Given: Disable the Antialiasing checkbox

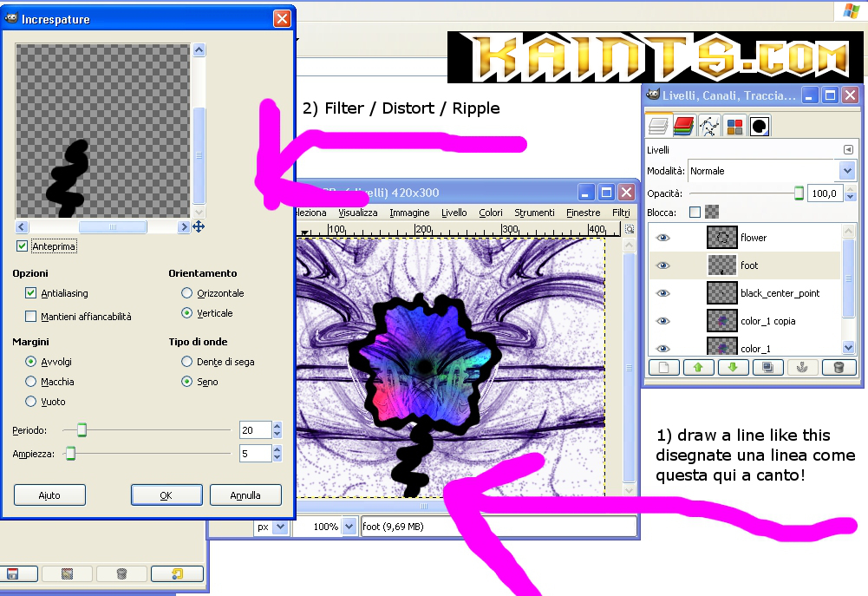Looking at the screenshot, I should 31,293.
